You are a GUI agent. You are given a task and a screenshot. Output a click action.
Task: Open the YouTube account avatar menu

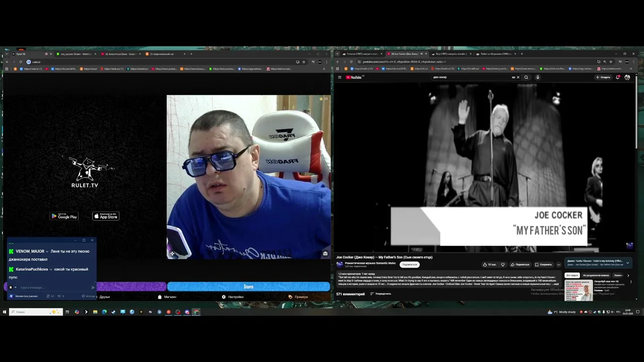point(627,77)
